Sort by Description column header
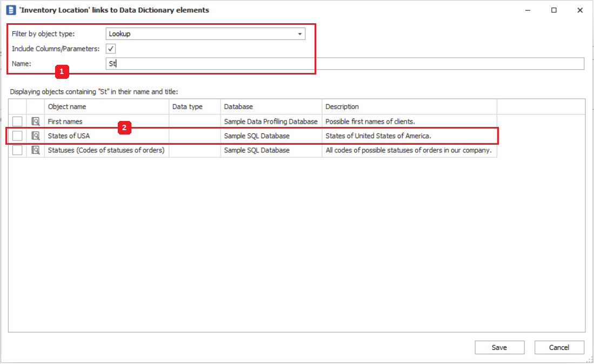 pyautogui.click(x=409, y=107)
